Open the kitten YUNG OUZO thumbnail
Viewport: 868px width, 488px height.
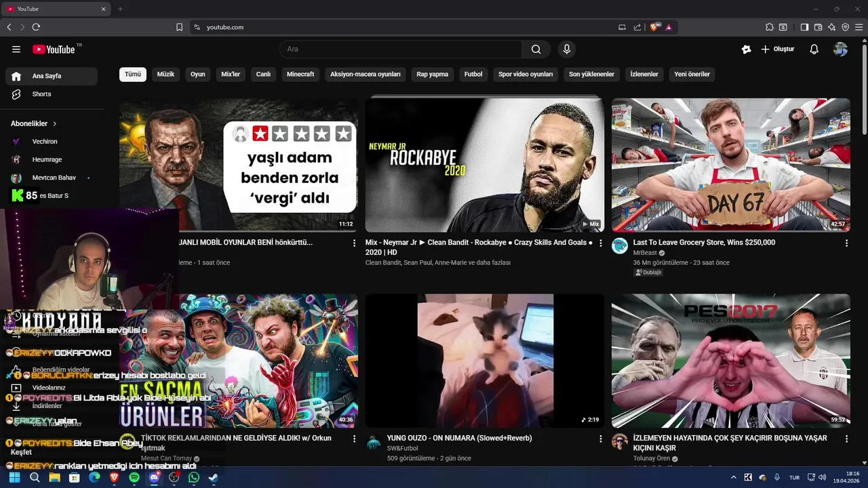484,361
